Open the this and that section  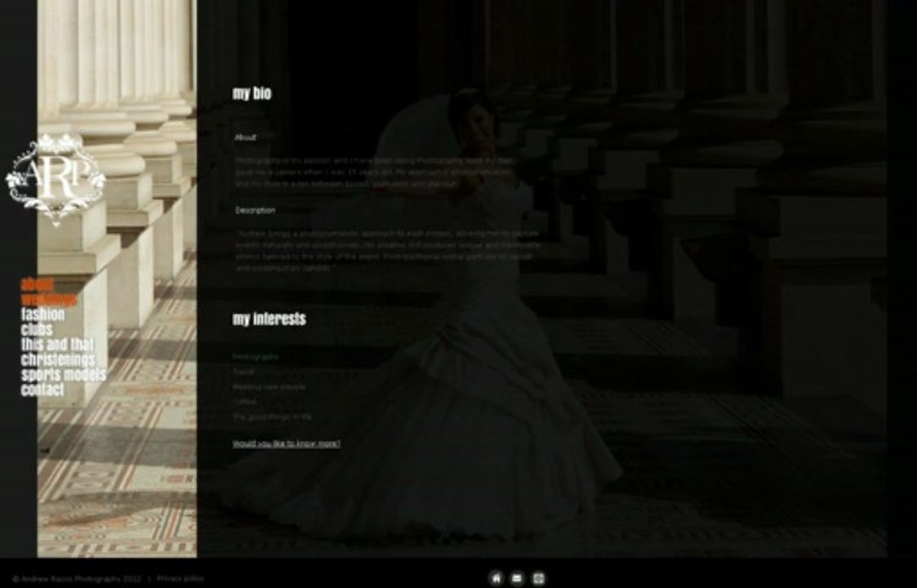pyautogui.click(x=57, y=344)
